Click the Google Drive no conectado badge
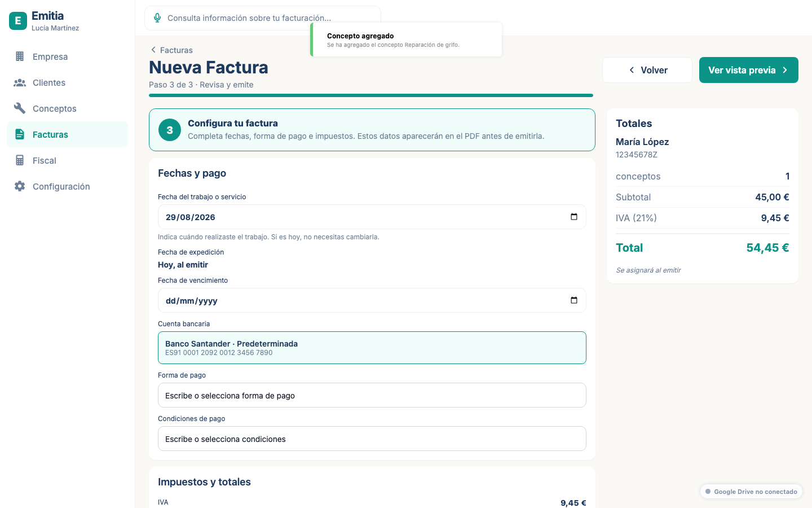The image size is (812, 508). 751,492
